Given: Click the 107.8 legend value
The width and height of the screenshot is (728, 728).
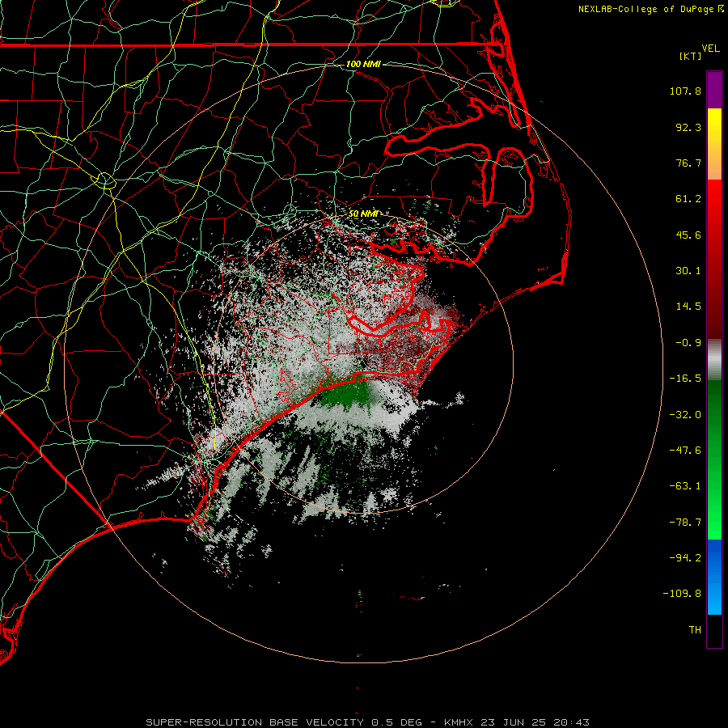Looking at the screenshot, I should pos(685,91).
